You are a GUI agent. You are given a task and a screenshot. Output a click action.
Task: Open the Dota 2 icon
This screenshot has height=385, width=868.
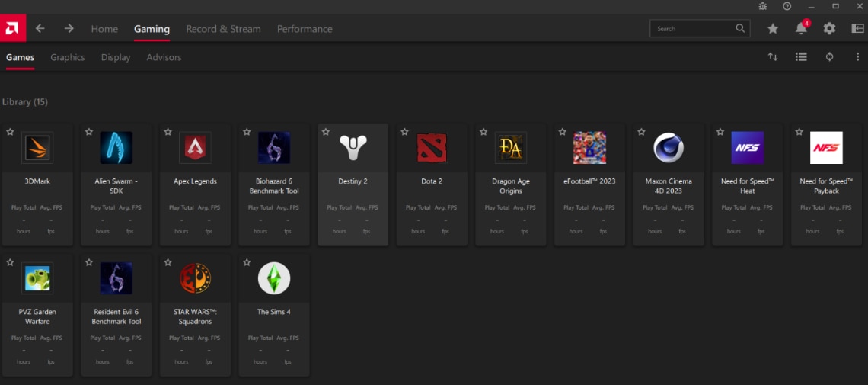tap(432, 148)
